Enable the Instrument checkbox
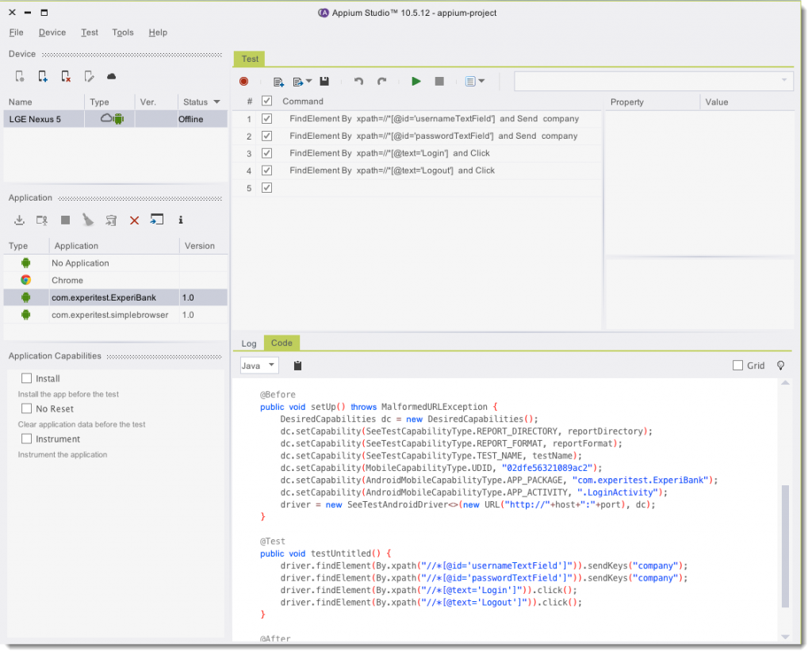This screenshot has height=655, width=812. coord(26,439)
